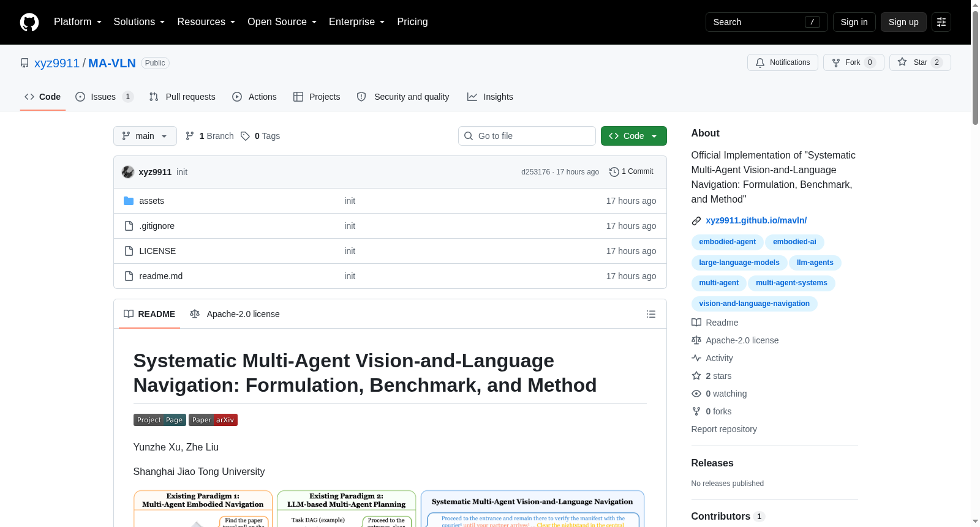Click the repository icon before xyz9911
Image resolution: width=980 pixels, height=527 pixels.
click(24, 63)
